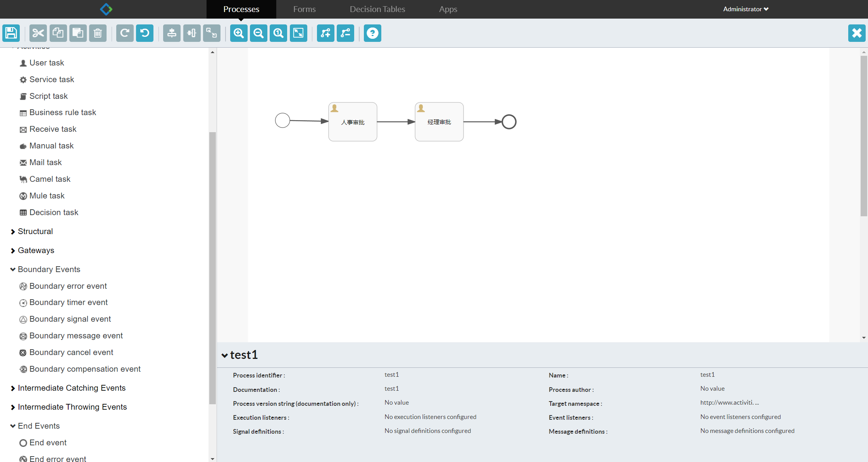Select the start event circle on canvas
The image size is (868, 462).
pyautogui.click(x=282, y=120)
